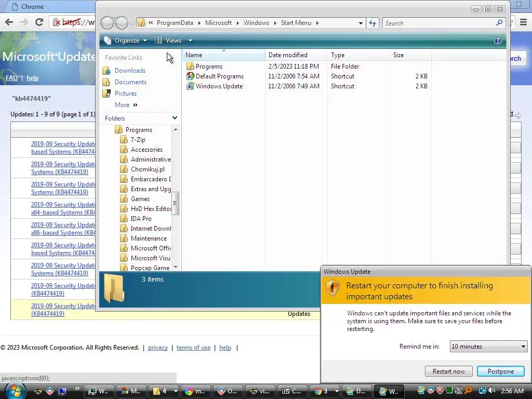532x399 pixels.
Task: Open the address bar previous locations dropdown
Action: pos(361,23)
